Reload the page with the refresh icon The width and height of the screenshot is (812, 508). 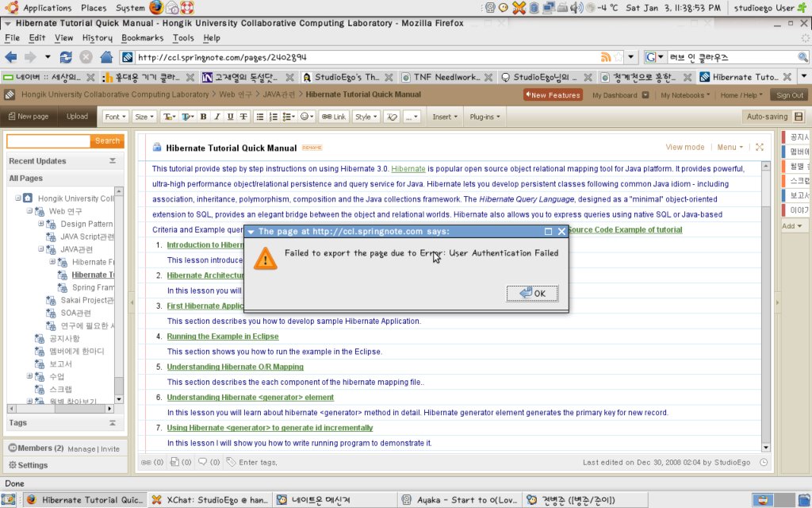[x=66, y=57]
